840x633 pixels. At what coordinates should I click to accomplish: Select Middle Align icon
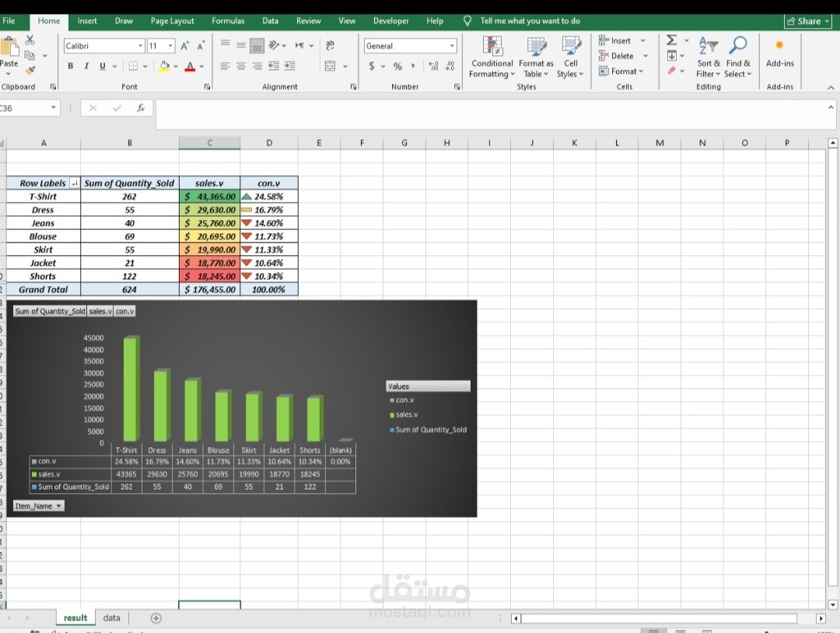(241, 45)
